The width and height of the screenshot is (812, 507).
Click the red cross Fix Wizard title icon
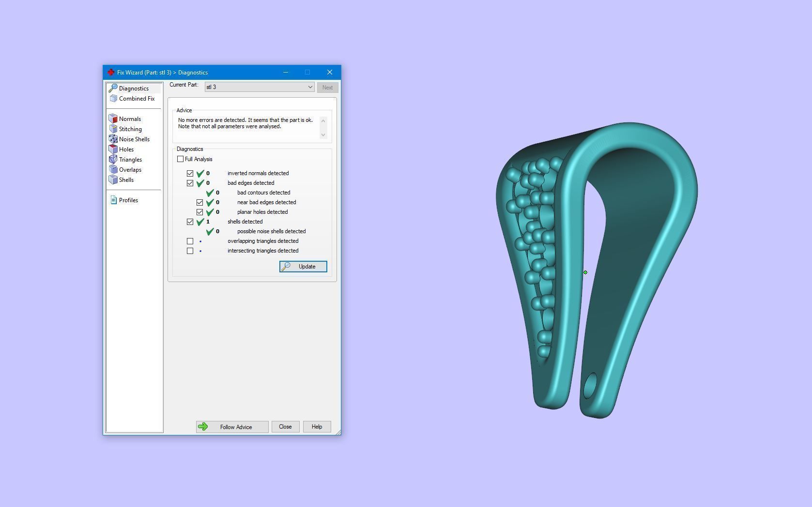(x=111, y=72)
